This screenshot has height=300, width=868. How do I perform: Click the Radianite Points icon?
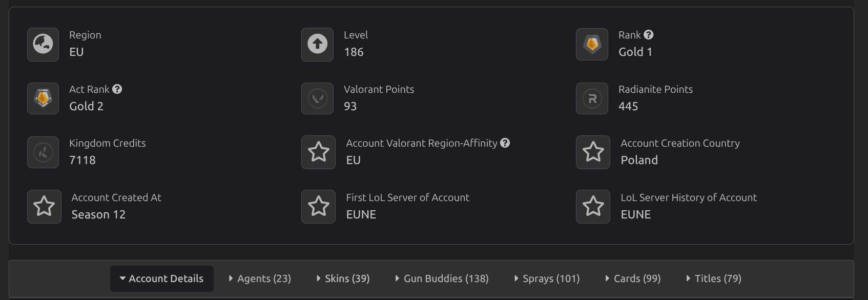coord(592,98)
